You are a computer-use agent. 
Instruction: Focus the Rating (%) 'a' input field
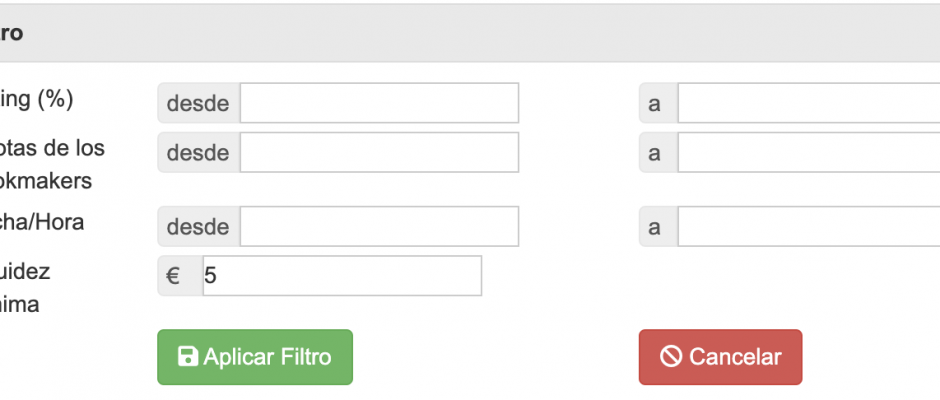809,103
